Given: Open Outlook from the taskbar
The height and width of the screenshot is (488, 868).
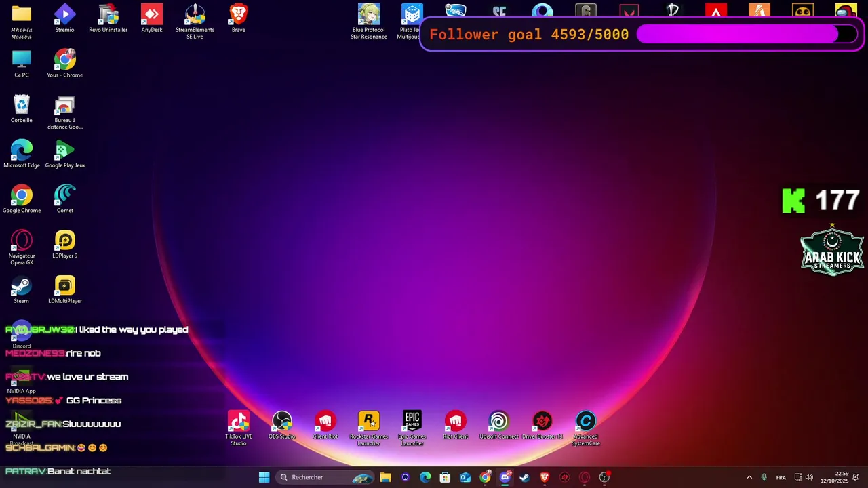Looking at the screenshot, I should 465,477.
